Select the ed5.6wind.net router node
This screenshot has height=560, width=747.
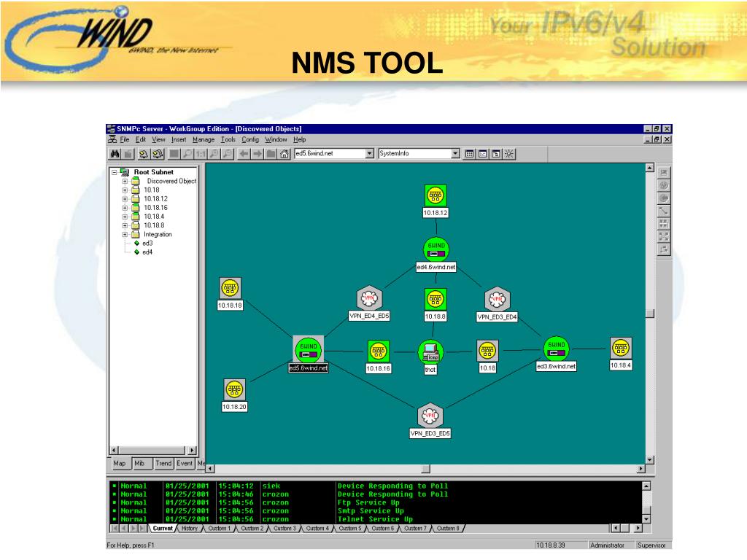click(309, 350)
